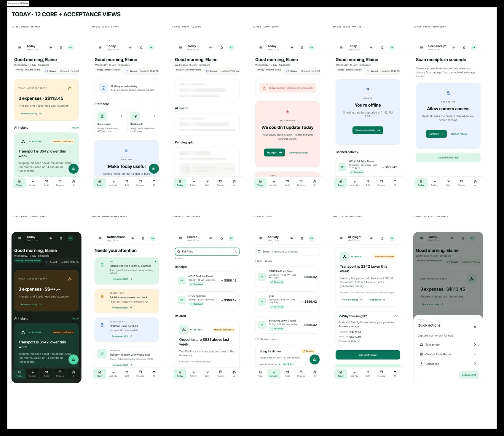This screenshot has width=504, height=436.
Task: Switch to Finance tab in dark privacy bottom nav
Action: (x=60, y=374)
